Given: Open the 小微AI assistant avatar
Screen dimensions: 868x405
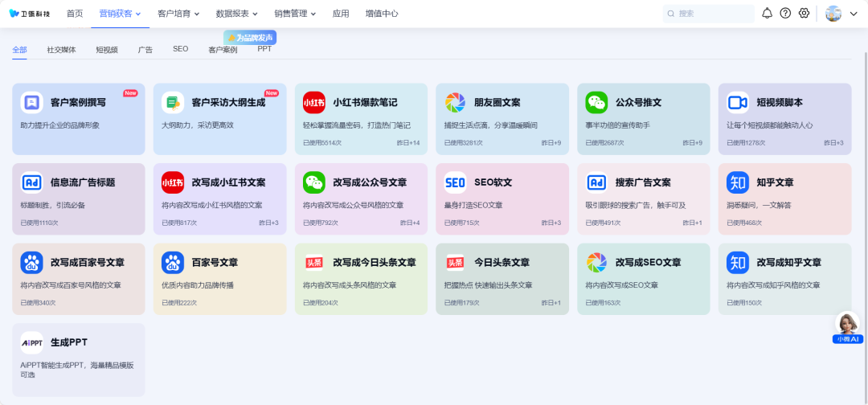Looking at the screenshot, I should (x=847, y=324).
